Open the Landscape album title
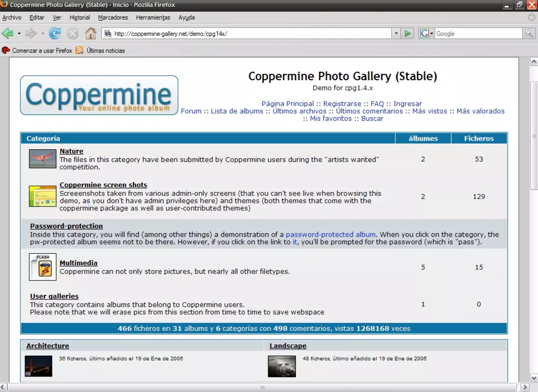Viewport: 538px width, 392px height. tap(288, 346)
